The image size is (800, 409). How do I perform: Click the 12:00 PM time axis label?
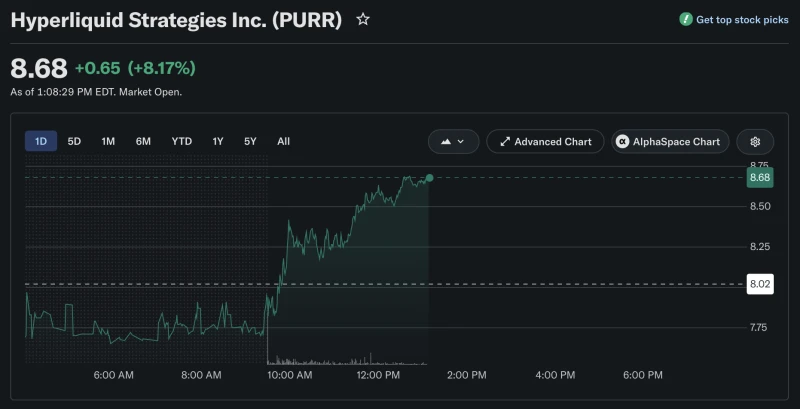378,375
